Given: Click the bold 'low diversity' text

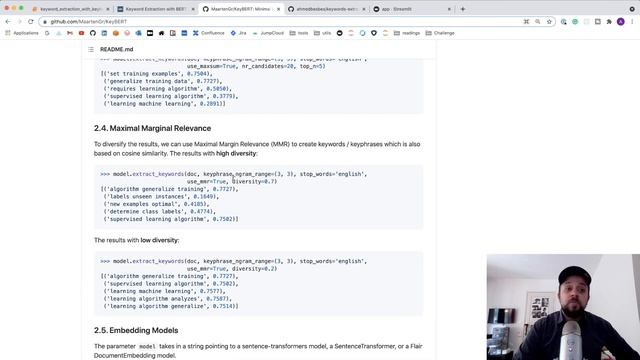Looking at the screenshot, I should (159, 240).
